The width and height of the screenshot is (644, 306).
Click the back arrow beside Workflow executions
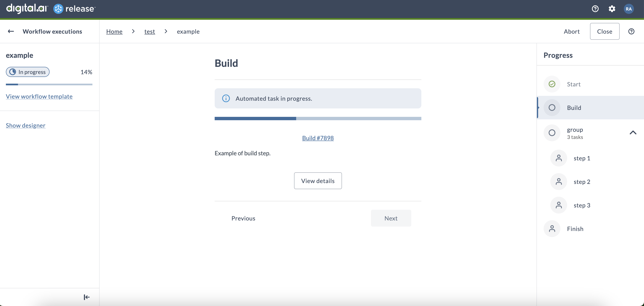point(11,31)
